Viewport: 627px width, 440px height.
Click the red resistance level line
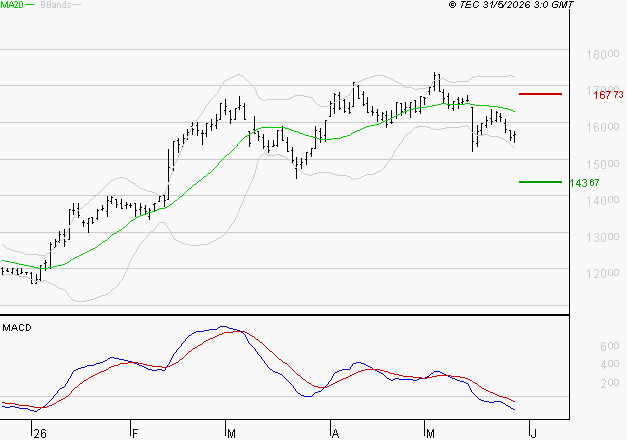pos(540,94)
